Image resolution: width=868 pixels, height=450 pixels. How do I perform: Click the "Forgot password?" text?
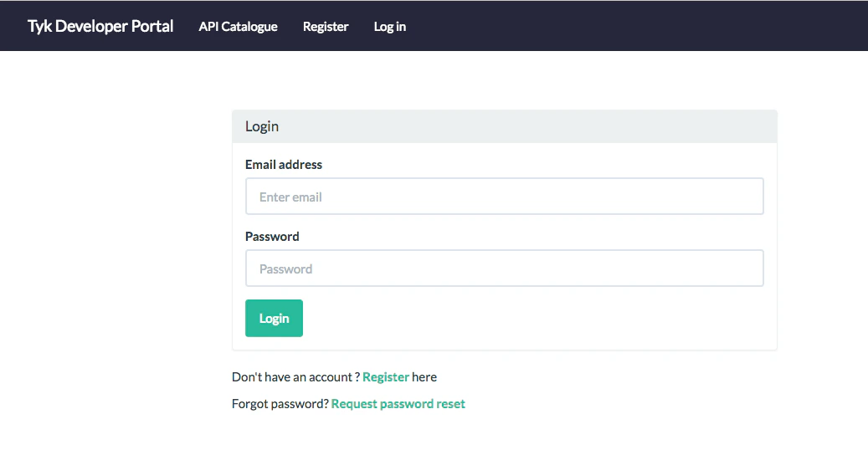coord(280,403)
